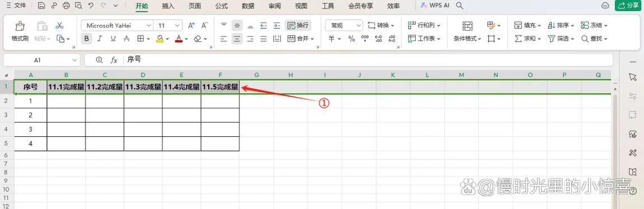
Task: Align text left
Action: pyautogui.click(x=224, y=39)
